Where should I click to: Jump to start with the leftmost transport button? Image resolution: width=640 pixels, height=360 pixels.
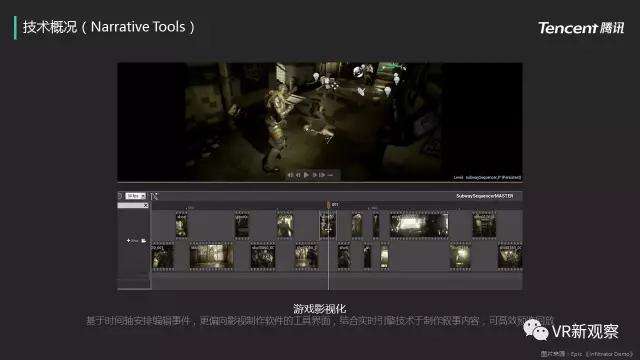(290, 175)
